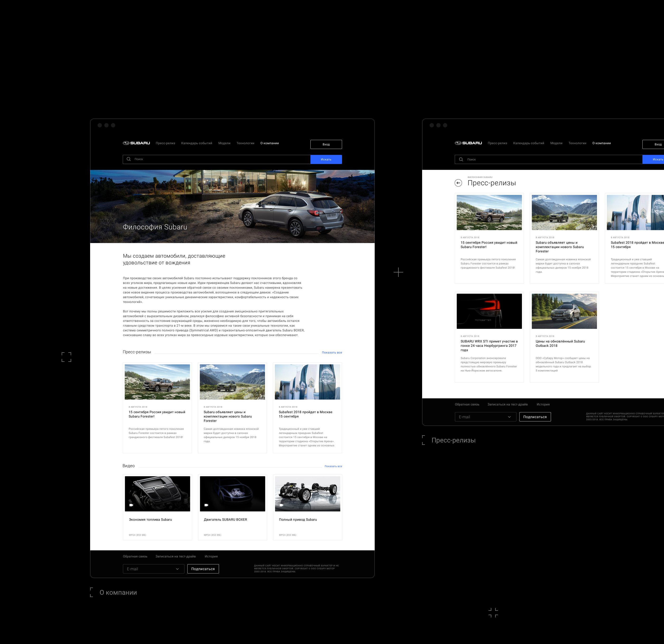
Task: Click Подписаться in the right window footer
Action: pos(535,417)
